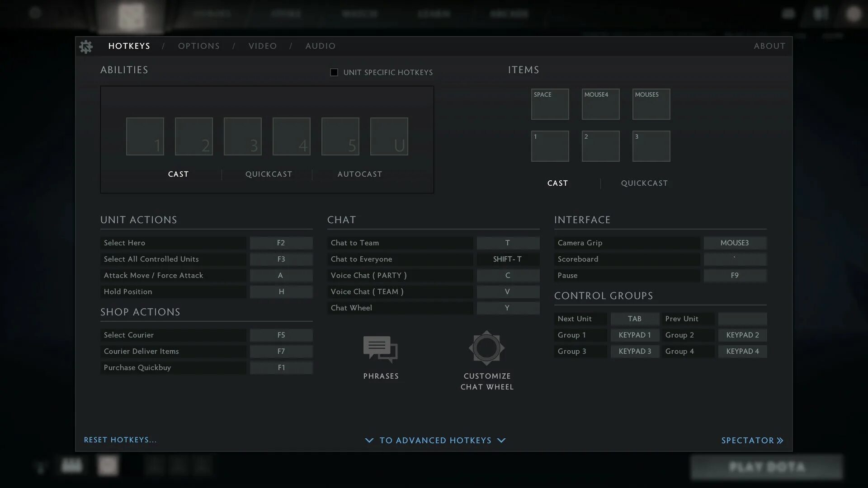
Task: Click the settings gear icon
Action: [86, 47]
